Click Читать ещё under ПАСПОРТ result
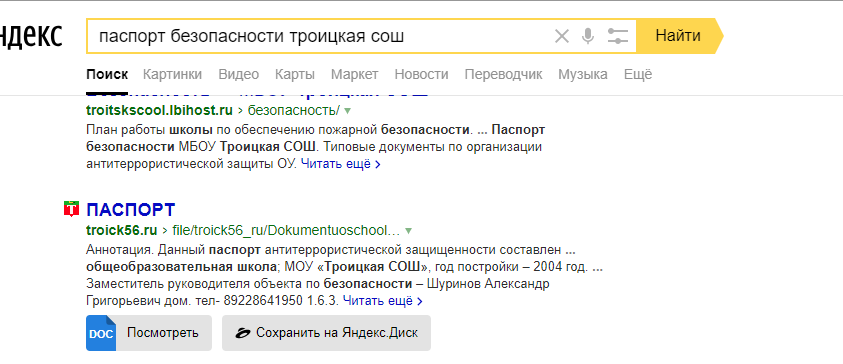 point(383,301)
